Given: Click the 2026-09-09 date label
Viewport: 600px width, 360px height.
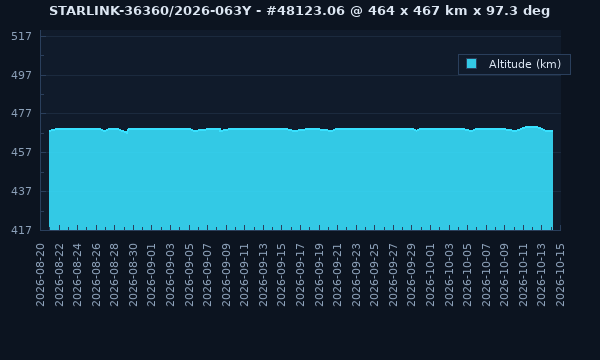Looking at the screenshot, I should [x=226, y=275].
